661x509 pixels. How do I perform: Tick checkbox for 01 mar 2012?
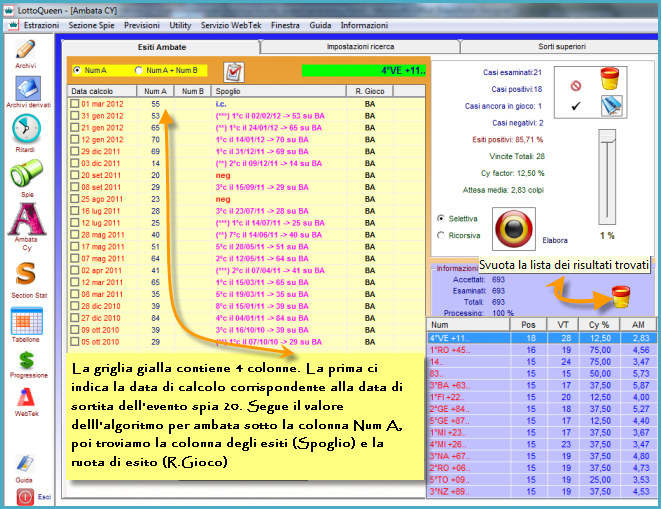click(75, 103)
